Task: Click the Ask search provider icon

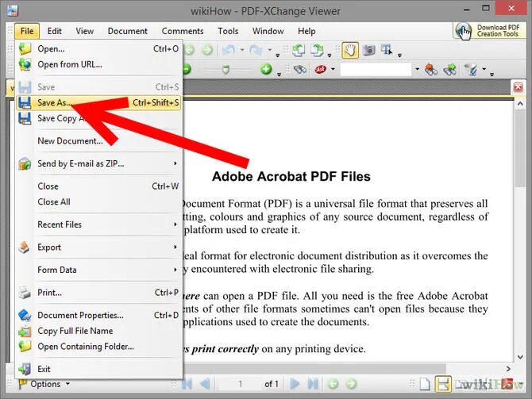Action: pyautogui.click(x=320, y=70)
